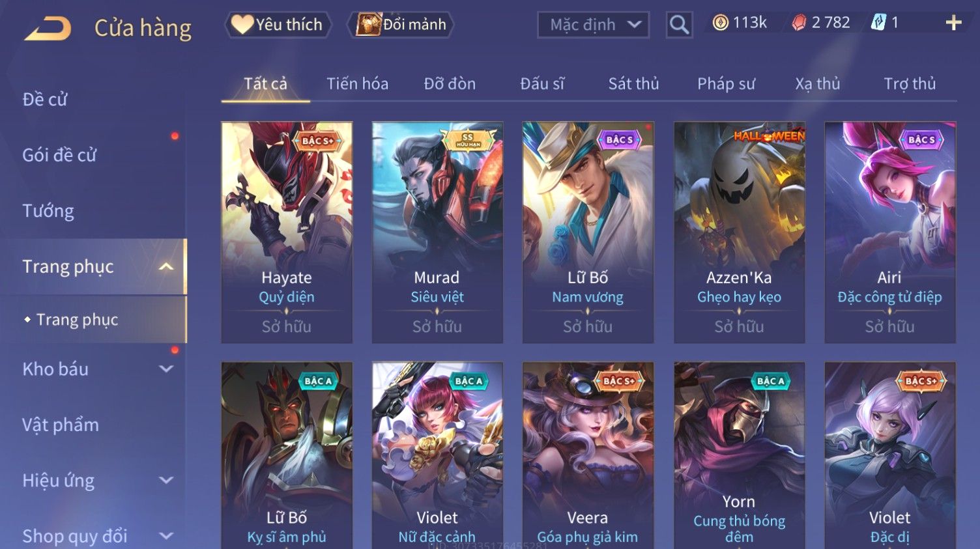This screenshot has height=549, width=980.
Task: Expand the Kho báu sidebar section
Action: (x=166, y=369)
